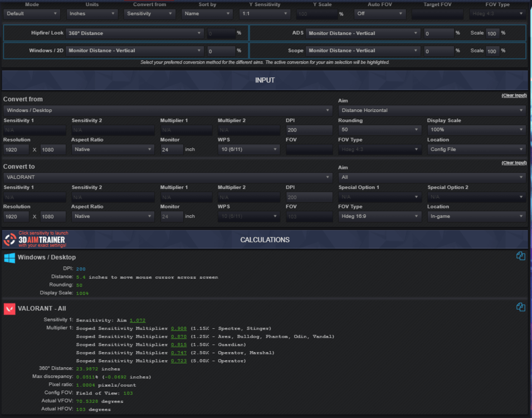Click Clear Input link for Convert to
The width and height of the screenshot is (532, 418).
[x=514, y=163]
